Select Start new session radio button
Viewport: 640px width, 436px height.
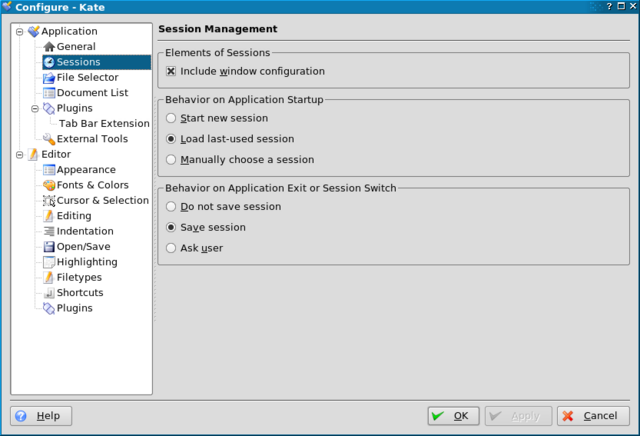171,118
